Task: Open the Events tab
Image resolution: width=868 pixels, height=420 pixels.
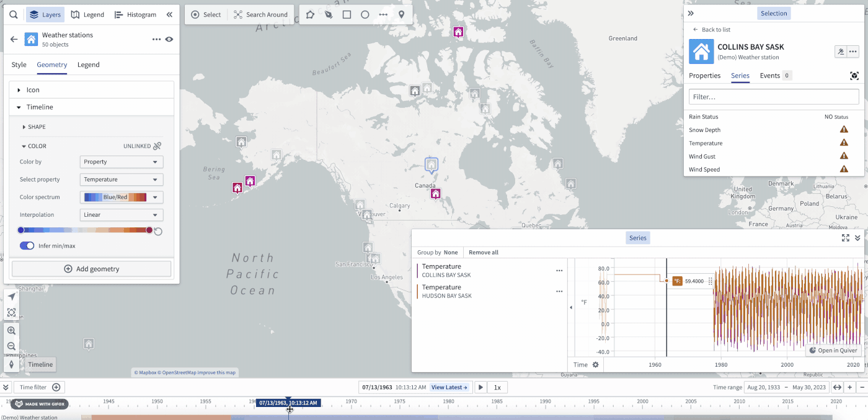Action: click(x=776, y=76)
